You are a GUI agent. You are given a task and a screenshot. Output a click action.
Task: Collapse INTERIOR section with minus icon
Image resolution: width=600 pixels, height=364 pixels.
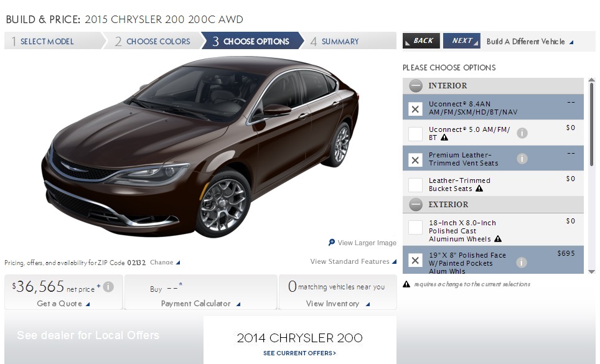coord(416,86)
